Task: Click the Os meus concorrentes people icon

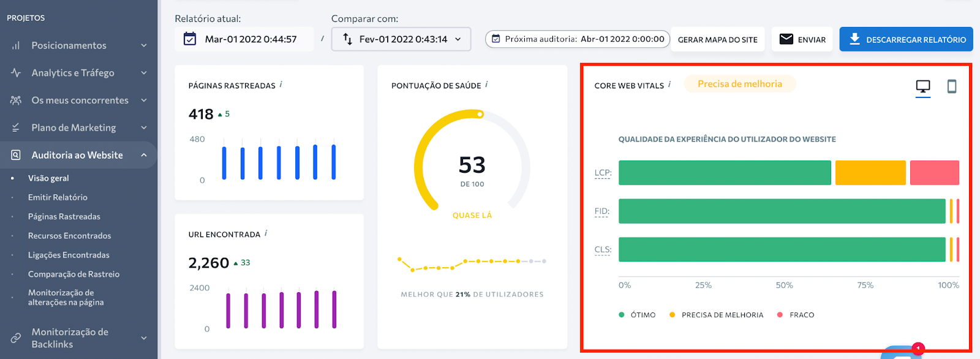Action: pos(16,100)
